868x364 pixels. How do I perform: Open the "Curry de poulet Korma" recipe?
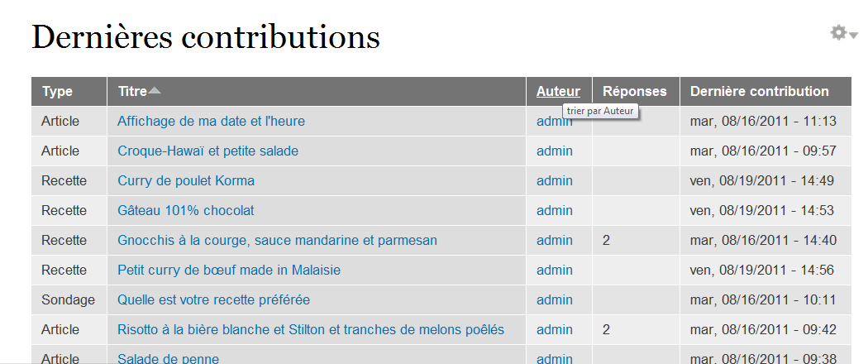click(186, 181)
